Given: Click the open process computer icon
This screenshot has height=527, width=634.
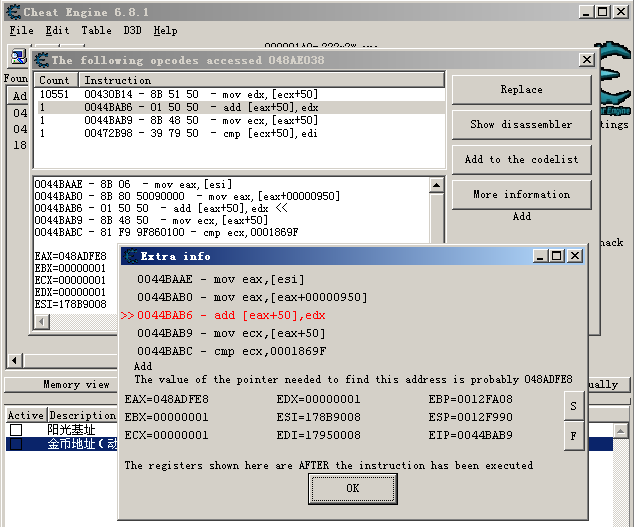Looking at the screenshot, I should click(x=18, y=57).
